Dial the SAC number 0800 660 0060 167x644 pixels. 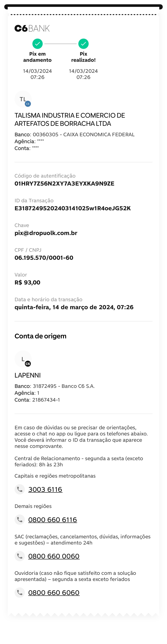coord(54,556)
